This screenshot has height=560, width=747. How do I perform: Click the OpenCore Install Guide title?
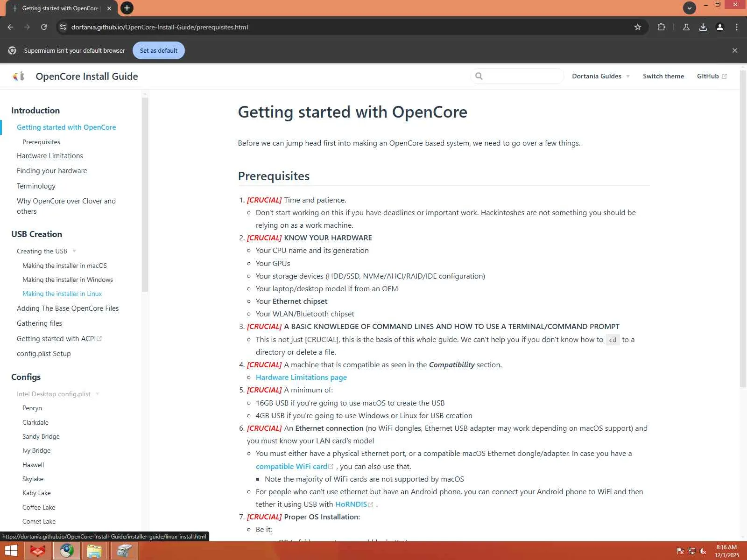[87, 77]
